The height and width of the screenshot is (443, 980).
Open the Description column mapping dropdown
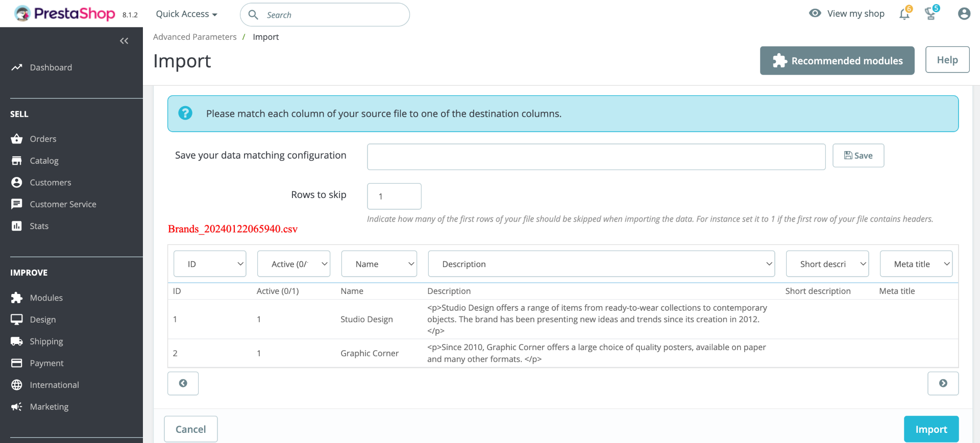(601, 264)
